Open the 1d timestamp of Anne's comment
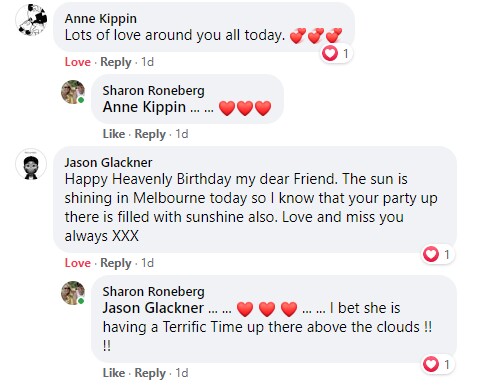 [x=147, y=62]
